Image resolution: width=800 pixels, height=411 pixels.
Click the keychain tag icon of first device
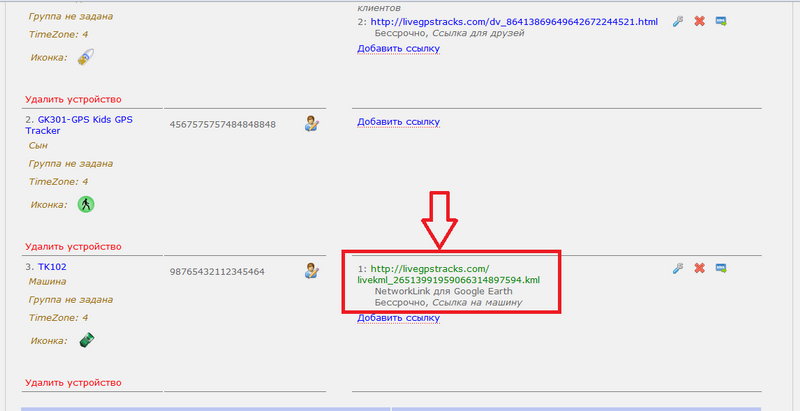click(x=86, y=57)
